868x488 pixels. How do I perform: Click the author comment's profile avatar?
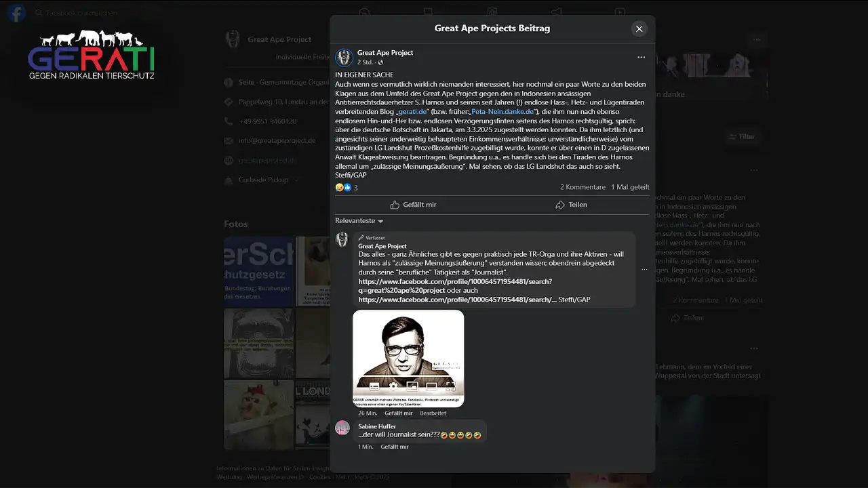(342, 239)
